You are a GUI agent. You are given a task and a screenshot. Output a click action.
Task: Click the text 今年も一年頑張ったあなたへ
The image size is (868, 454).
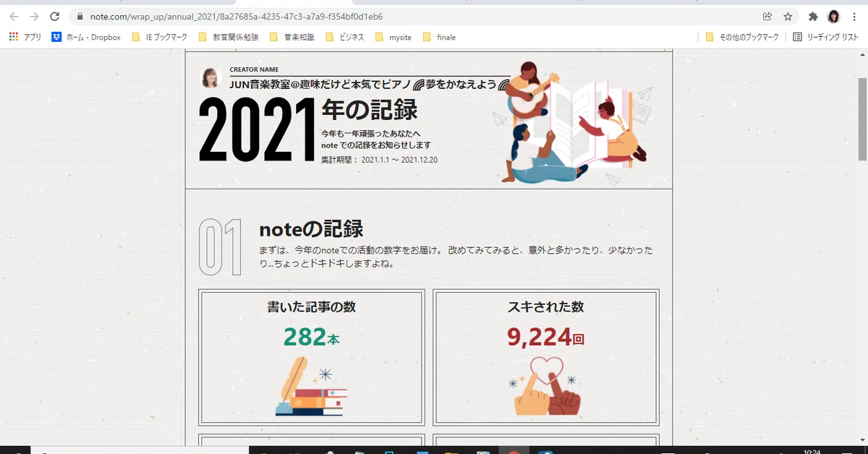[370, 133]
